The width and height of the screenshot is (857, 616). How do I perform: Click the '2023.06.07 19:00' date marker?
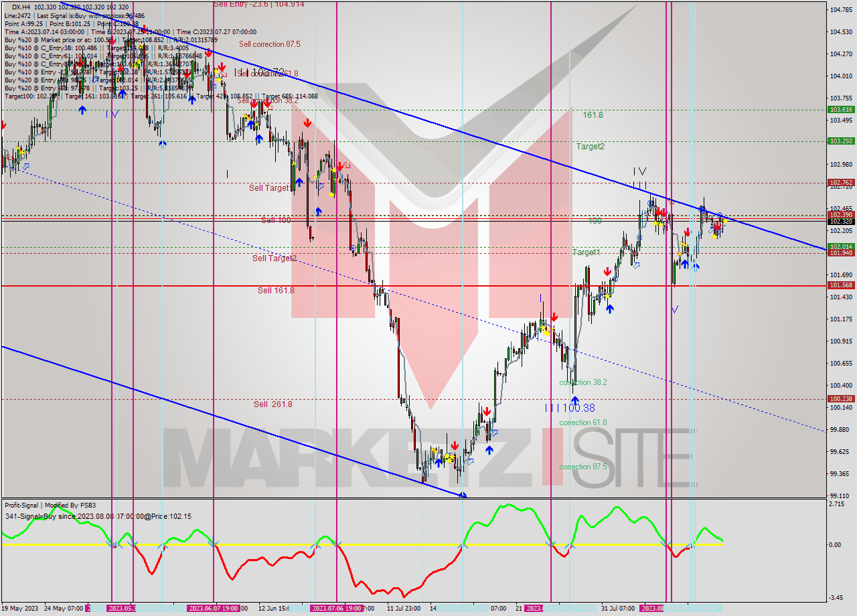pos(213,609)
